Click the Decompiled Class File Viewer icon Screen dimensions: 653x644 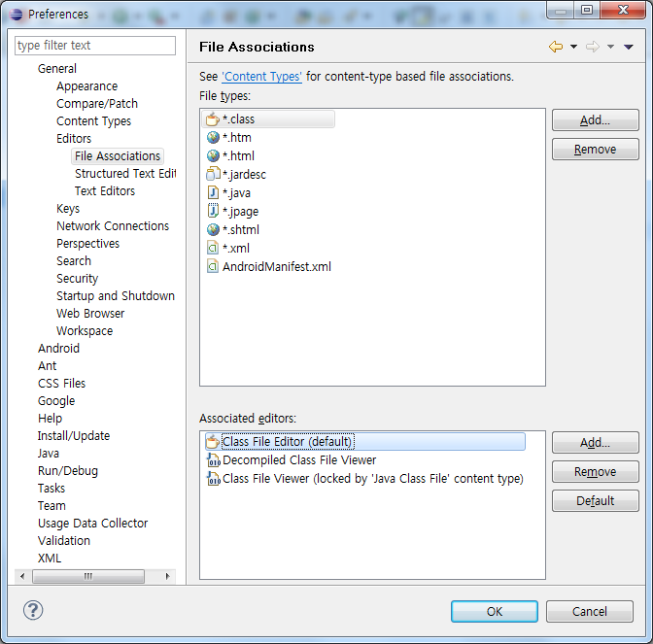(214, 460)
